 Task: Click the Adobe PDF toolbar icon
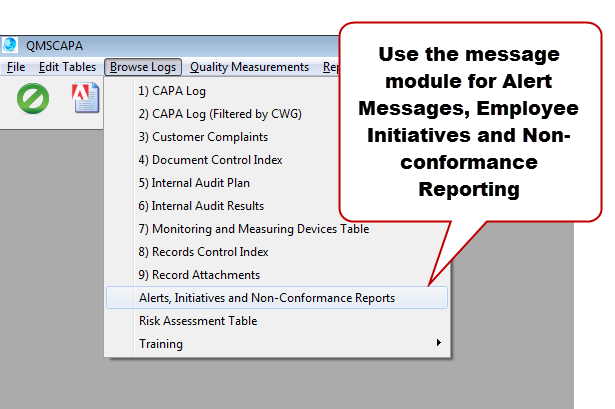(86, 99)
